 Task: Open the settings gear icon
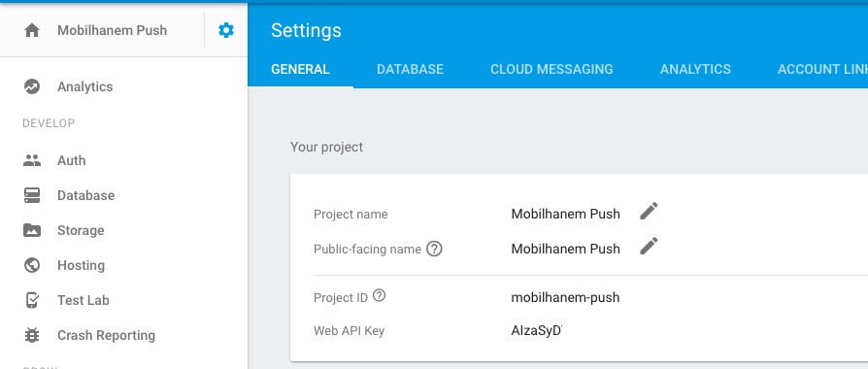tap(226, 30)
